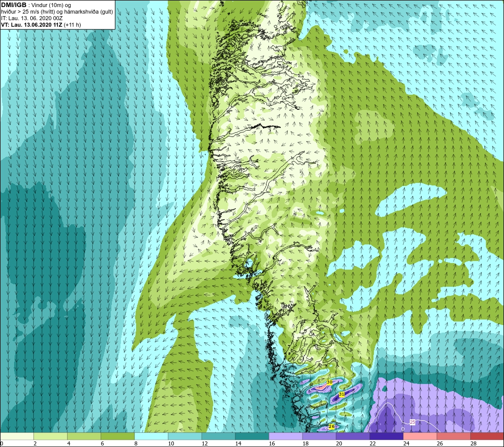Click the yellow gust label 31
504x447 pixels.
pos(342,394)
